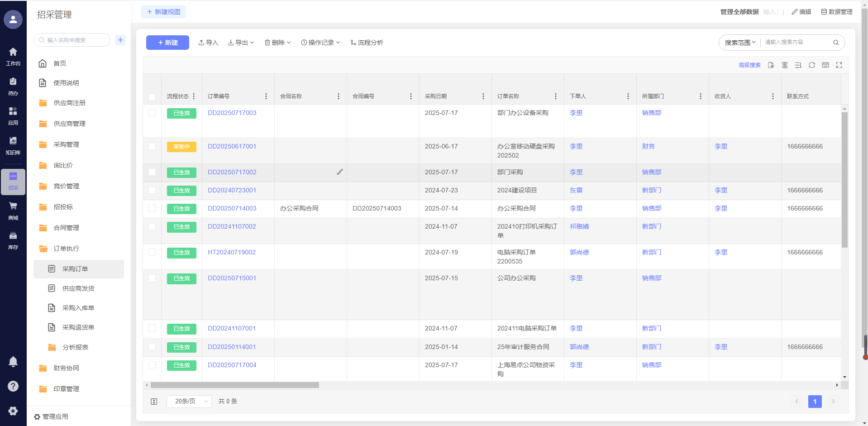Enter fullscreen with the expand icon

click(839, 65)
